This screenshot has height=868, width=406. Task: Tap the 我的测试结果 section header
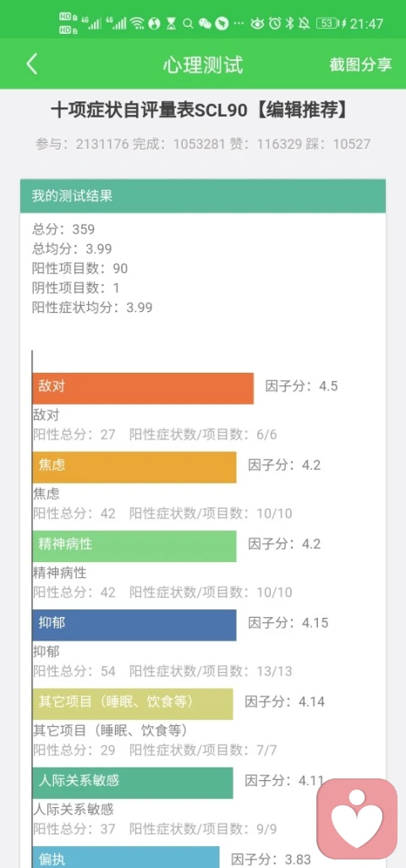click(203, 196)
